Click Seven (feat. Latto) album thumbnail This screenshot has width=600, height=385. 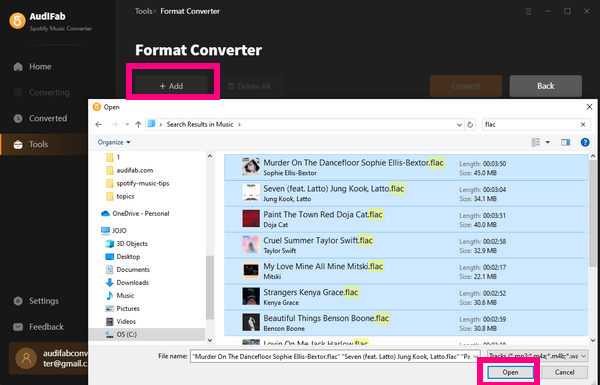tap(251, 193)
